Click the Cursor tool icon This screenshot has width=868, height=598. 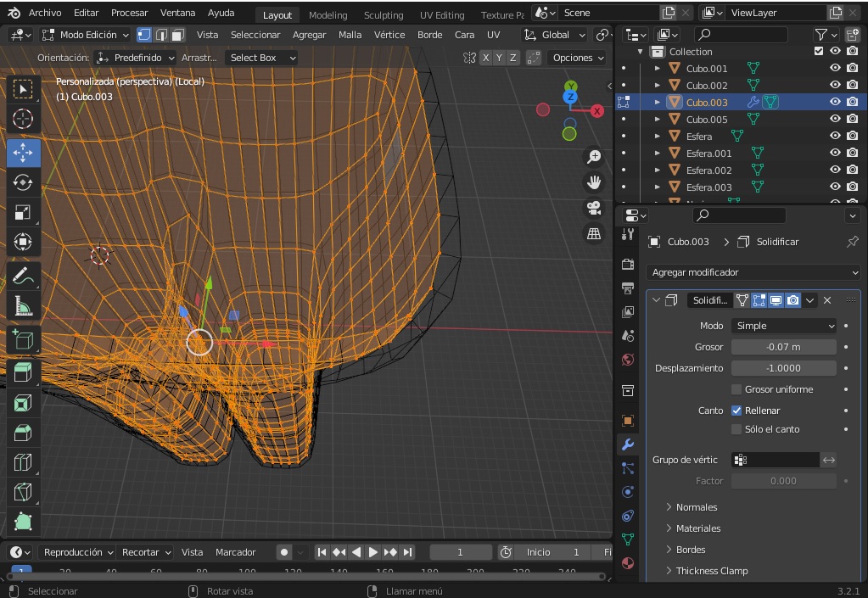point(23,119)
